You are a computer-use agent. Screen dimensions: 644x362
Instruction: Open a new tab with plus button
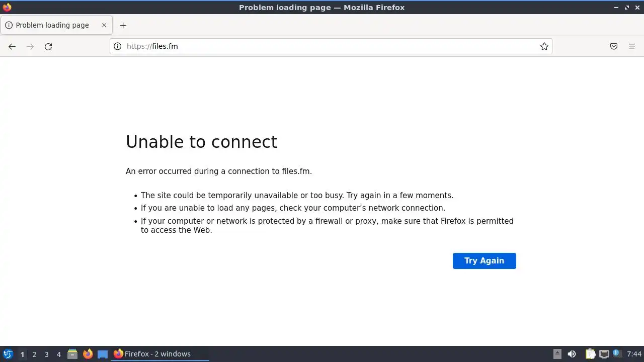pos(123,25)
